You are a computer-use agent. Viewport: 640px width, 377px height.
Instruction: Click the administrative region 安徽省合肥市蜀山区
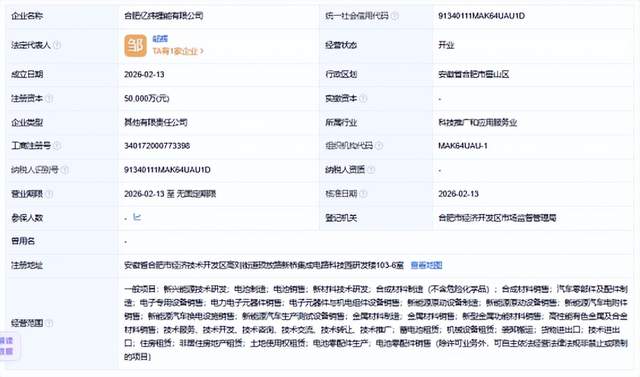coord(473,74)
